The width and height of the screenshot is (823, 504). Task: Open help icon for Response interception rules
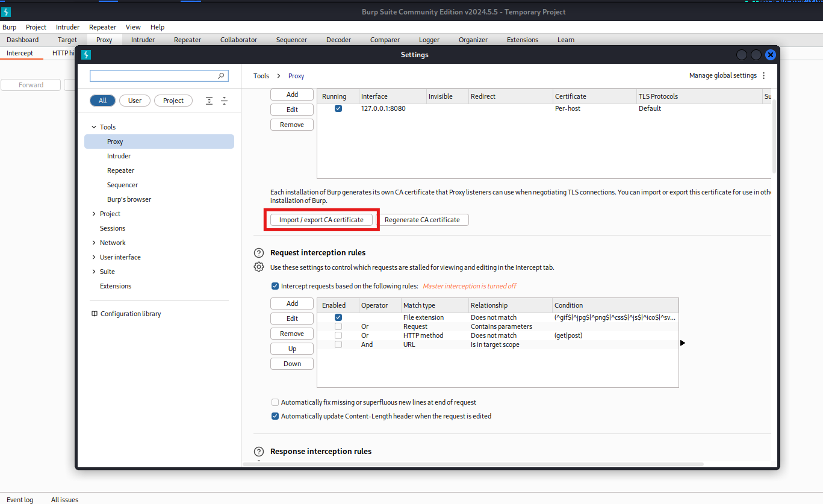pyautogui.click(x=259, y=452)
